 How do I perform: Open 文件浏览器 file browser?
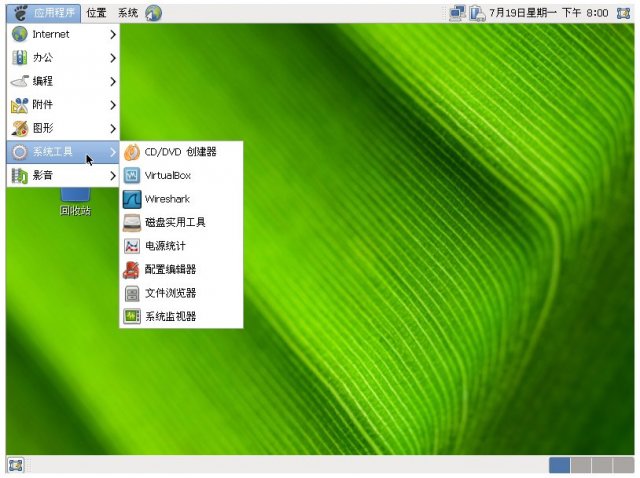tap(170, 293)
